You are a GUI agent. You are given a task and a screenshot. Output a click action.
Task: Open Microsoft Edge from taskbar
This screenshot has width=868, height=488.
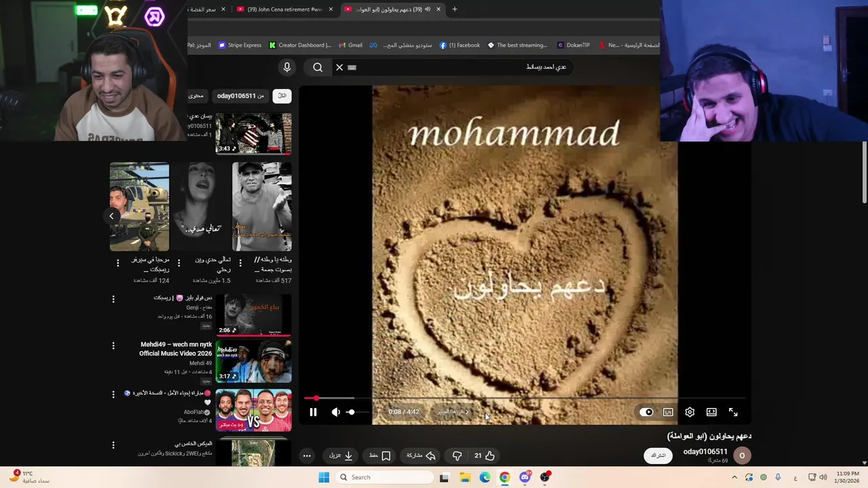pos(485,477)
